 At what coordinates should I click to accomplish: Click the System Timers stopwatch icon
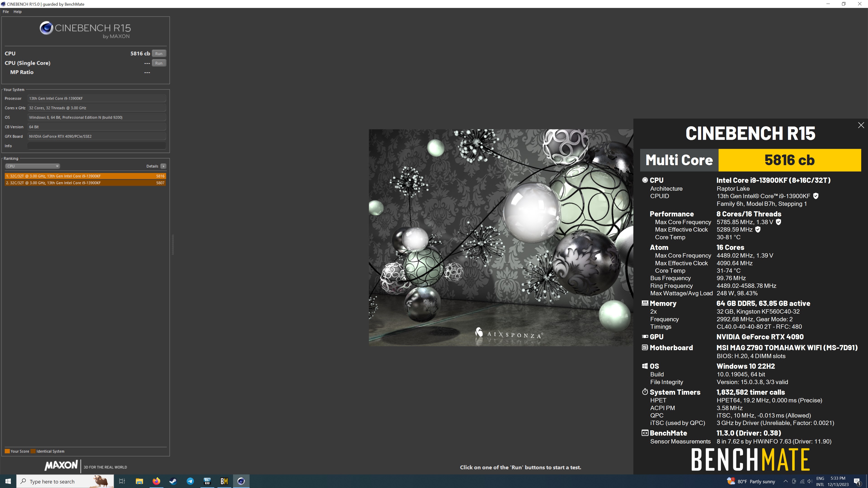(x=645, y=392)
